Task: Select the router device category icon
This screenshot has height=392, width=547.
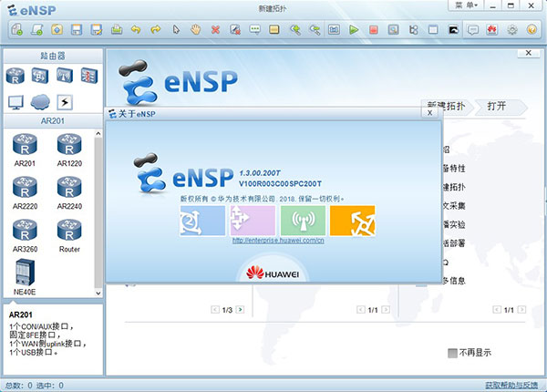Action: point(15,76)
